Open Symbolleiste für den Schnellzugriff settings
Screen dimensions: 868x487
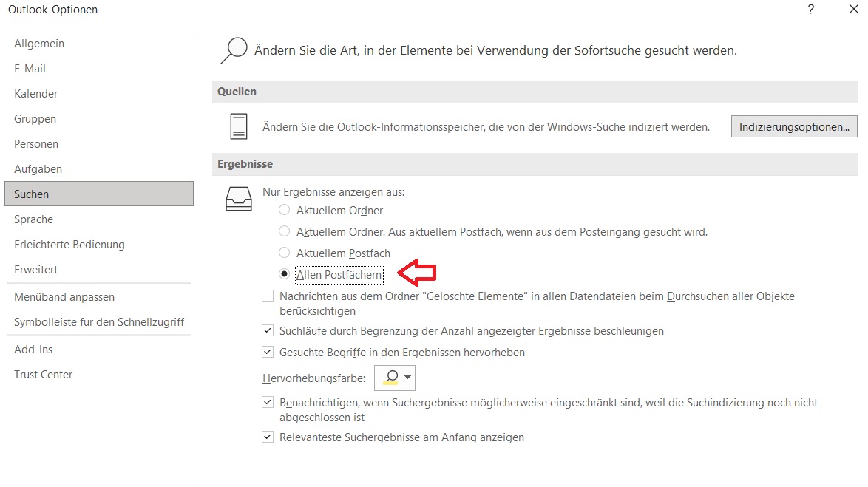point(99,322)
